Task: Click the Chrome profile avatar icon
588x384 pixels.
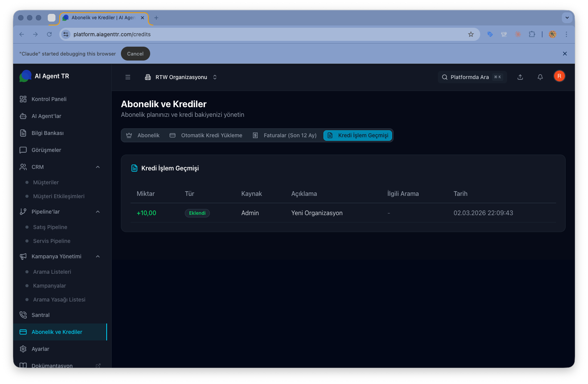Action: (x=553, y=34)
